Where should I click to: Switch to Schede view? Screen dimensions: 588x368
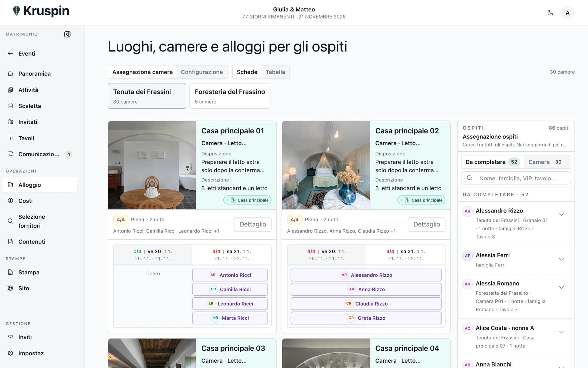click(x=247, y=72)
